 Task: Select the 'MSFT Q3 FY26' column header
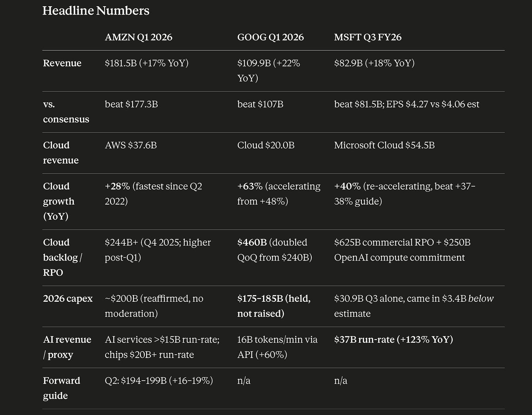tap(368, 37)
